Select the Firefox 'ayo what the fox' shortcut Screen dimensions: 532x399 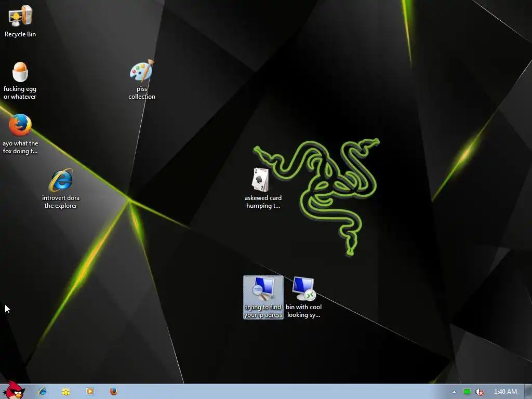pos(20,125)
